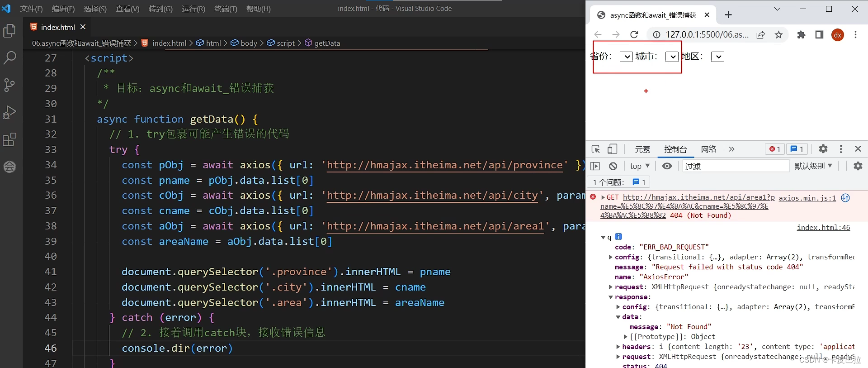Click the Chrome back arrow

pos(598,34)
